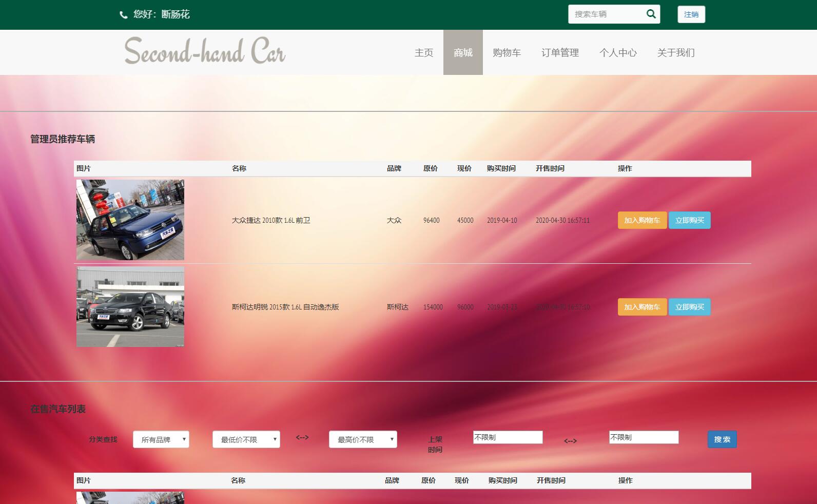Open 个人中心 personal center
This screenshot has height=504, width=817.
pyautogui.click(x=618, y=52)
